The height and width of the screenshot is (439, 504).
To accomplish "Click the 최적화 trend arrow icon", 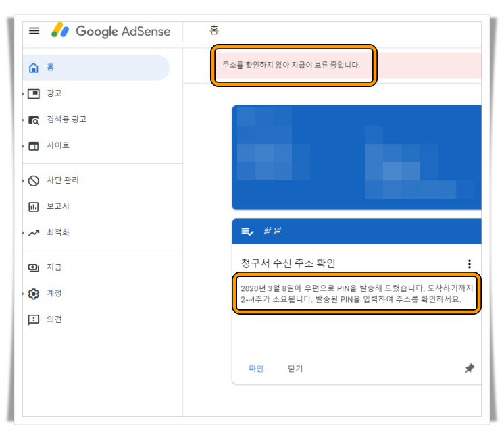I will [33, 233].
